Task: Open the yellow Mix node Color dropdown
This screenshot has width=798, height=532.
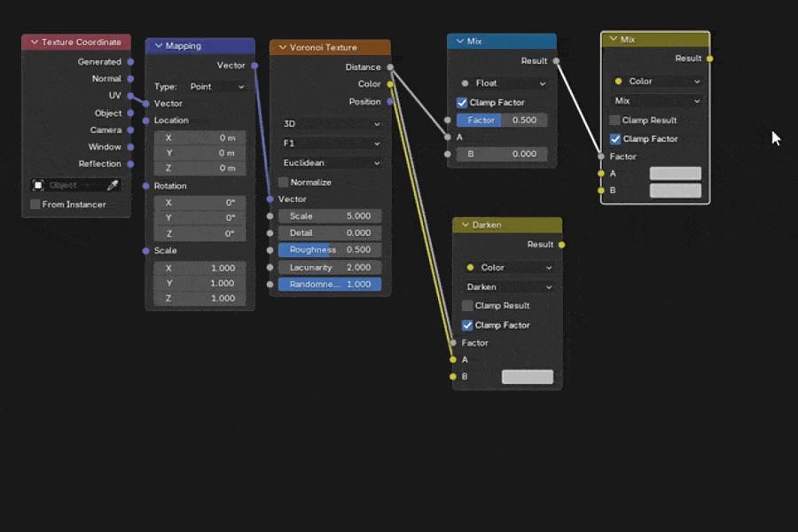Action: click(656, 81)
